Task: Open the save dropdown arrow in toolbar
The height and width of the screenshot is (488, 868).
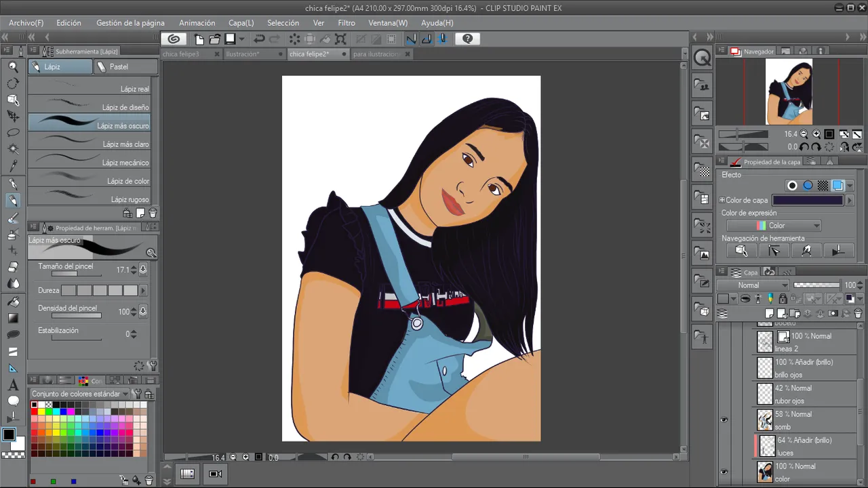Action: click(x=241, y=39)
